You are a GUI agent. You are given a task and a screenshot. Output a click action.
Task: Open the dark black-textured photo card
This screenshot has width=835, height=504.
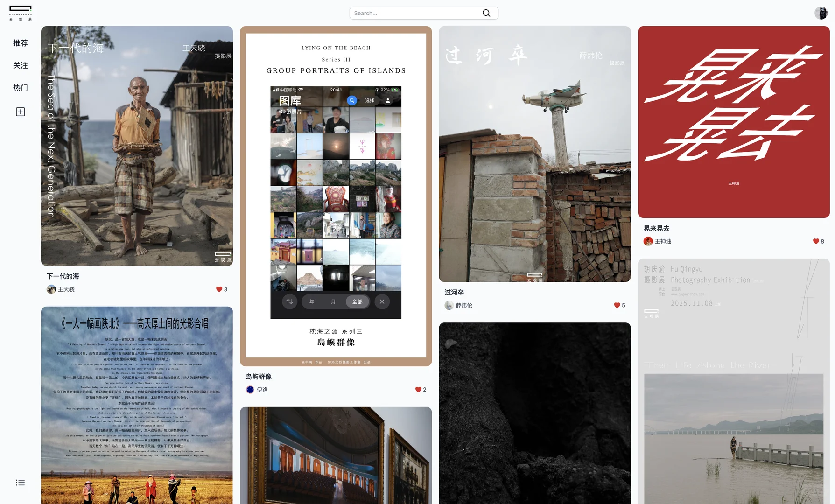tap(535, 413)
